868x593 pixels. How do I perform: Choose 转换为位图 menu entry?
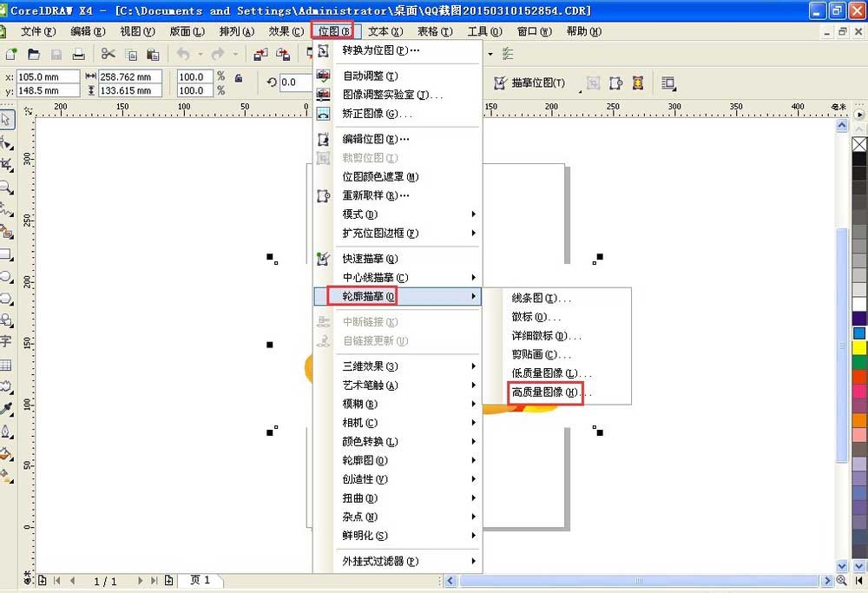pos(397,50)
